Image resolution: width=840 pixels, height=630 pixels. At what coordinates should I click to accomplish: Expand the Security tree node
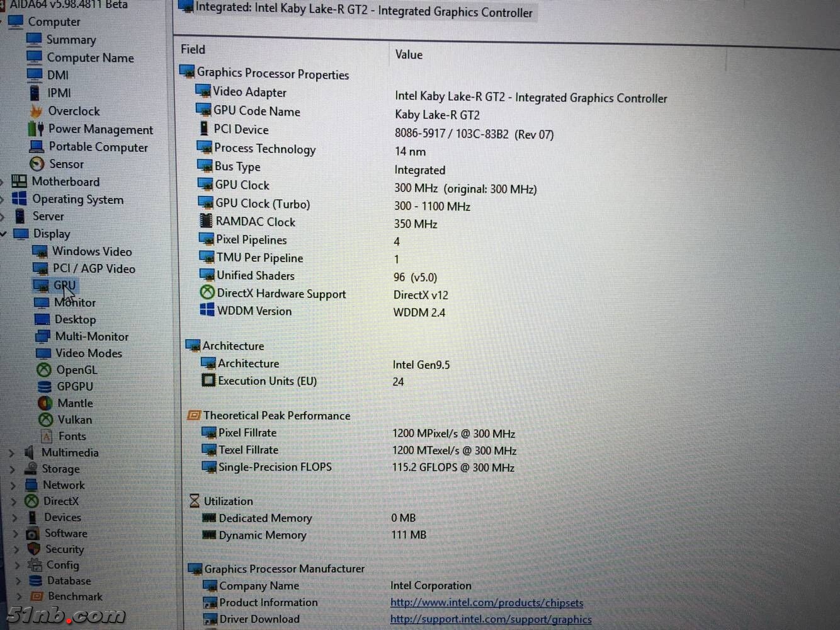[16, 549]
